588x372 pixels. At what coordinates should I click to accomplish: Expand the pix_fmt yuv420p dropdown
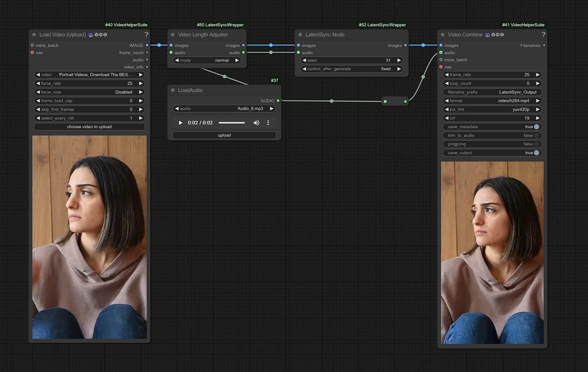[x=492, y=109]
